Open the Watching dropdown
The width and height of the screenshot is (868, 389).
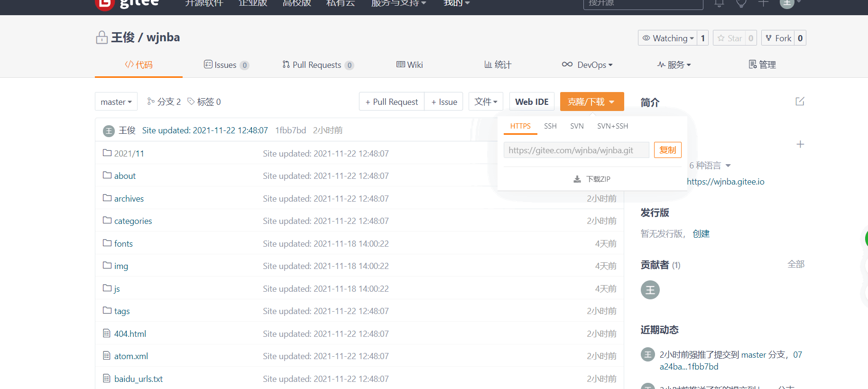tap(668, 38)
